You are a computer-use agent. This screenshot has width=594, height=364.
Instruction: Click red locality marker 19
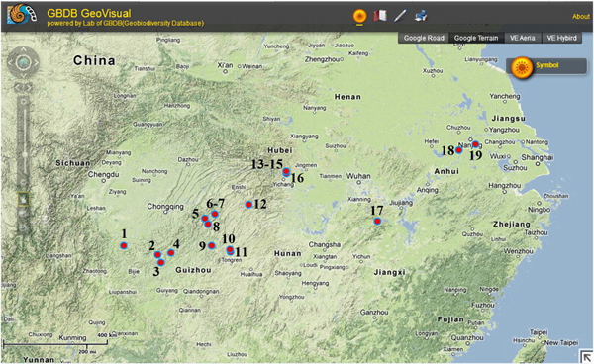475,144
